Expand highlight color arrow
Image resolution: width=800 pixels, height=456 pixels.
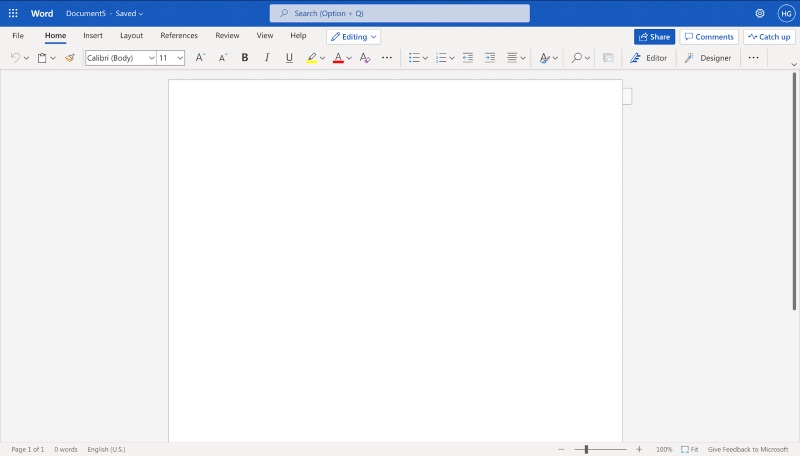322,58
